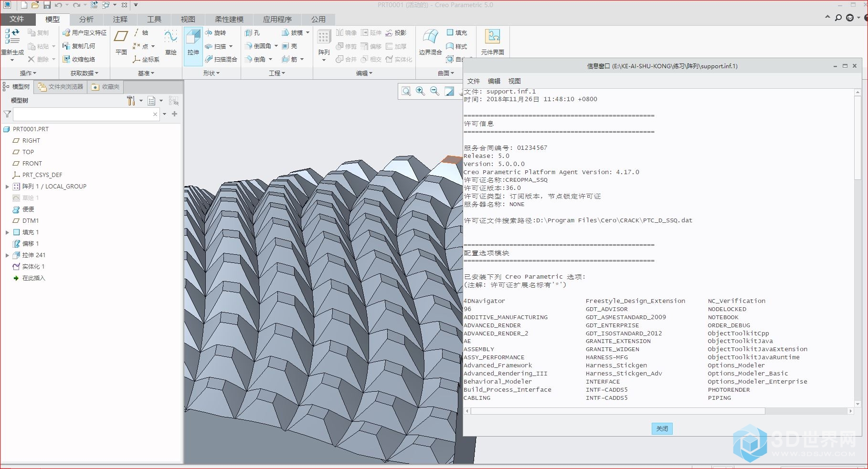Click the Regenerate (重新生成) icon

coord(12,37)
